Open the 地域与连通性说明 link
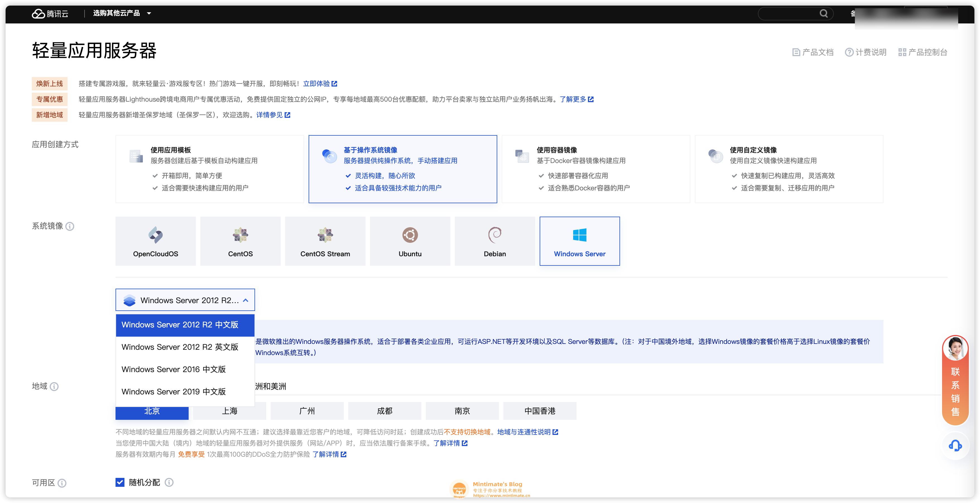The height and width of the screenshot is (503, 980). point(527,432)
